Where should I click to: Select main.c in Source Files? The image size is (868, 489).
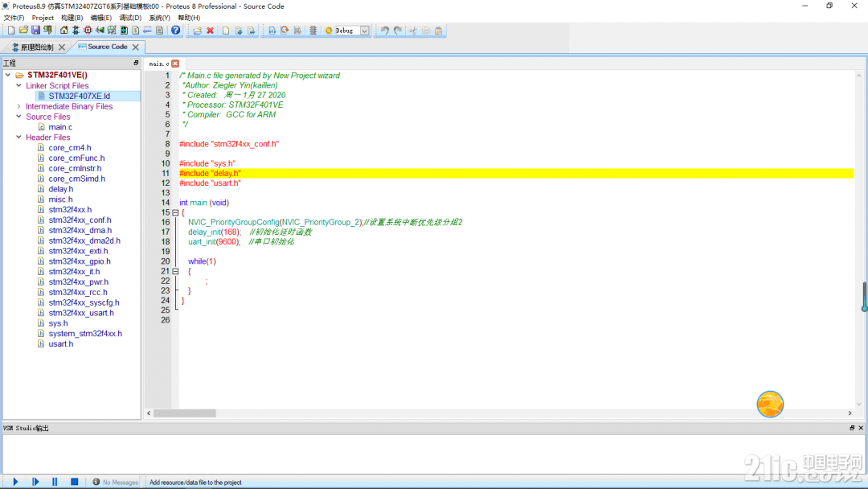[59, 127]
